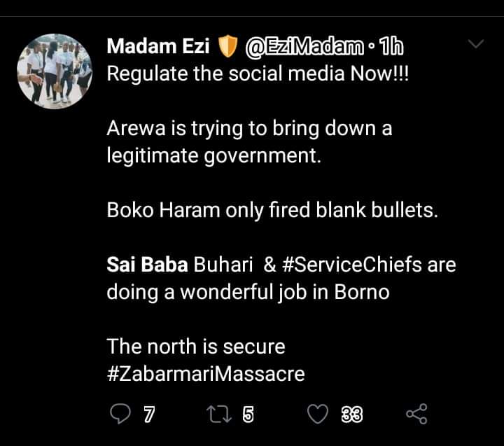Click the share icon
The image size is (504, 446).
coord(416,414)
